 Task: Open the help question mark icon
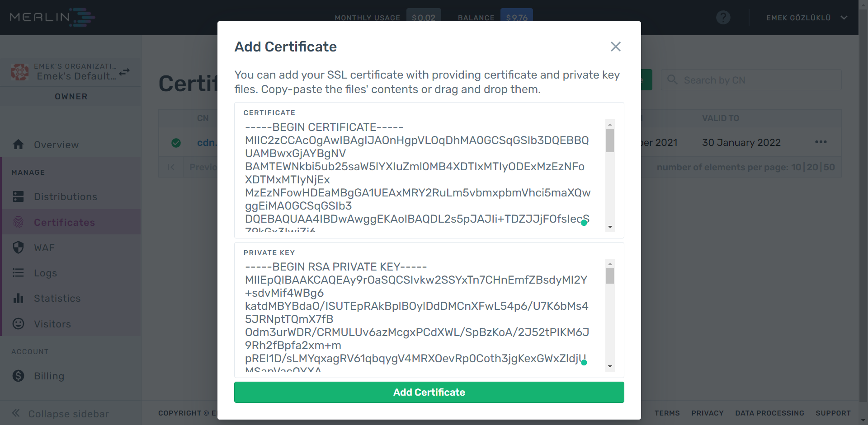tap(723, 18)
